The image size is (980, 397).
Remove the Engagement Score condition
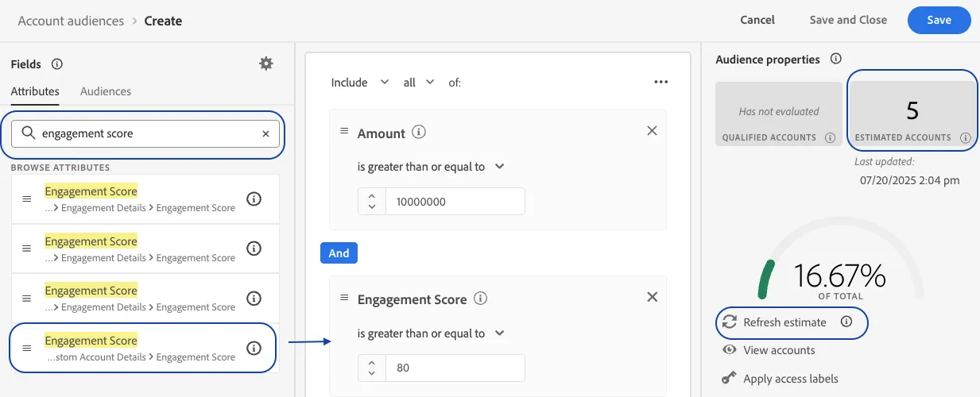point(652,297)
